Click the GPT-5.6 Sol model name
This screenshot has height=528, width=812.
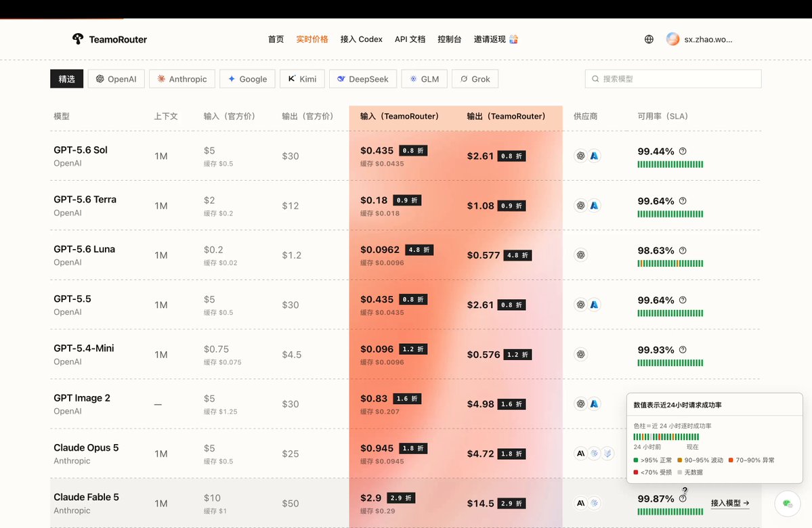(x=81, y=150)
